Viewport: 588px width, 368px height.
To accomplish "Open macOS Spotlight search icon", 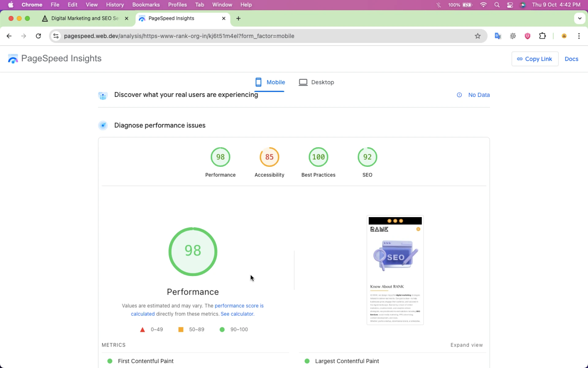I will pos(497,5).
